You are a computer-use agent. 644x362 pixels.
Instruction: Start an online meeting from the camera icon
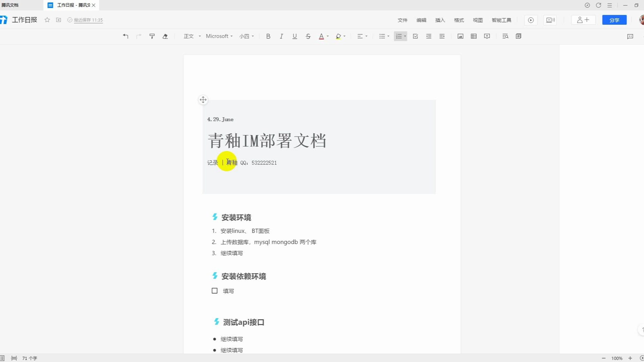click(550, 20)
